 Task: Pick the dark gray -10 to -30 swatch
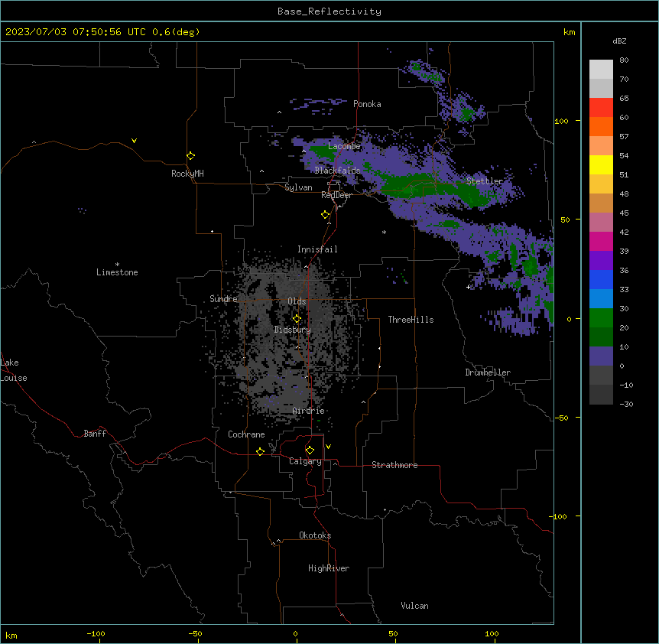601,395
